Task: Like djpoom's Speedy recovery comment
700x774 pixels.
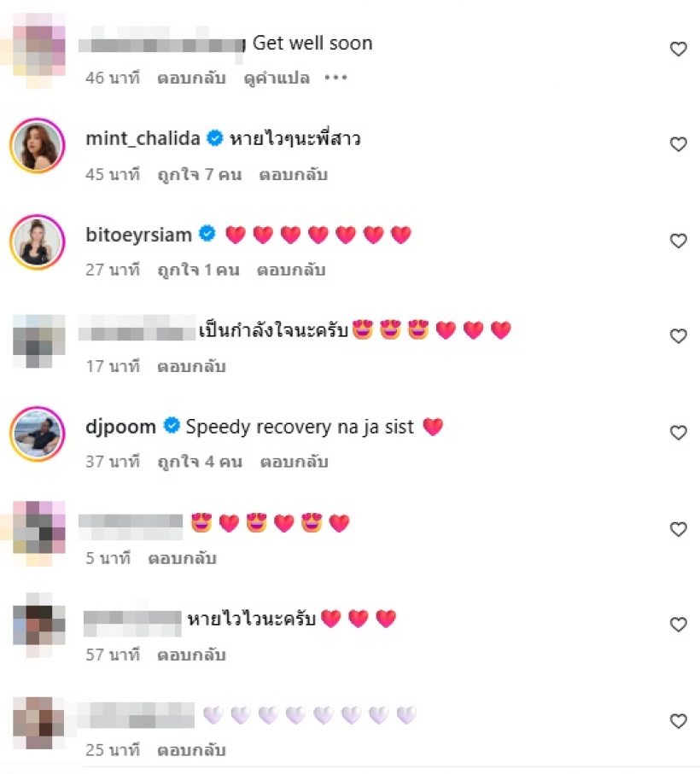Action: tap(678, 433)
